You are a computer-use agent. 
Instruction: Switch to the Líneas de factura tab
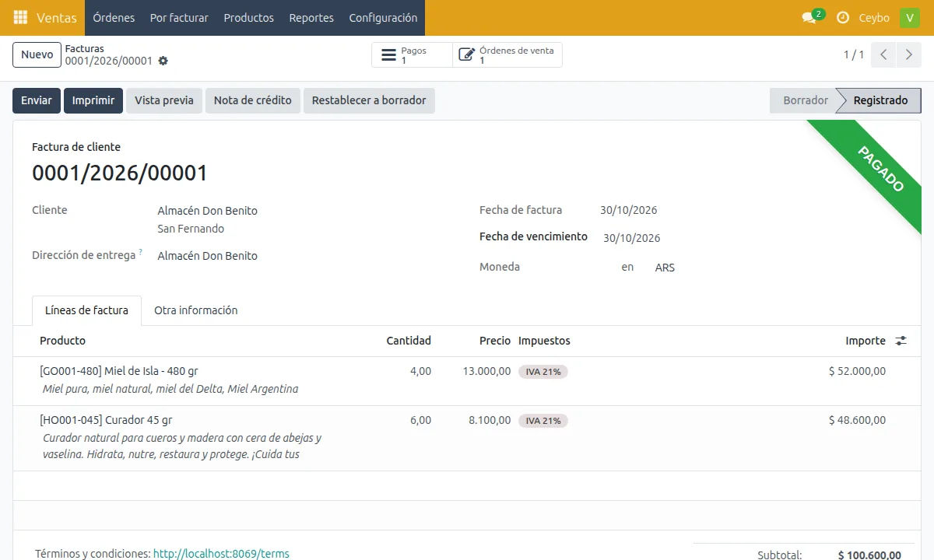86,310
